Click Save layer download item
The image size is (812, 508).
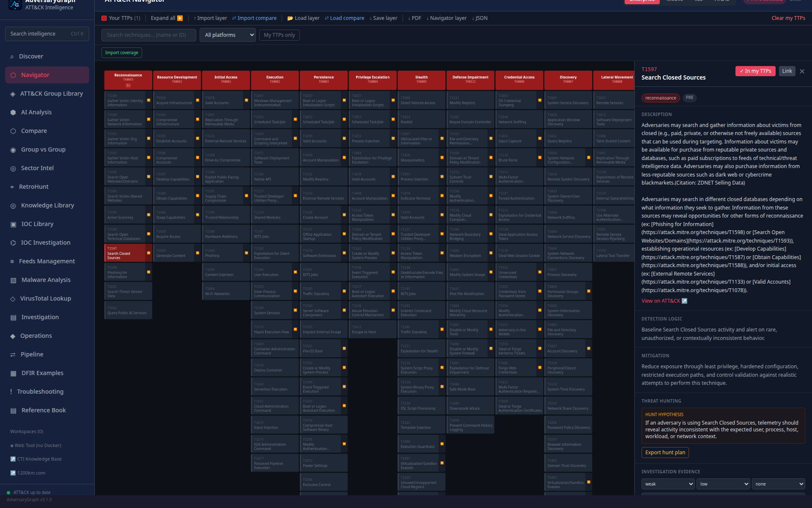383,18
